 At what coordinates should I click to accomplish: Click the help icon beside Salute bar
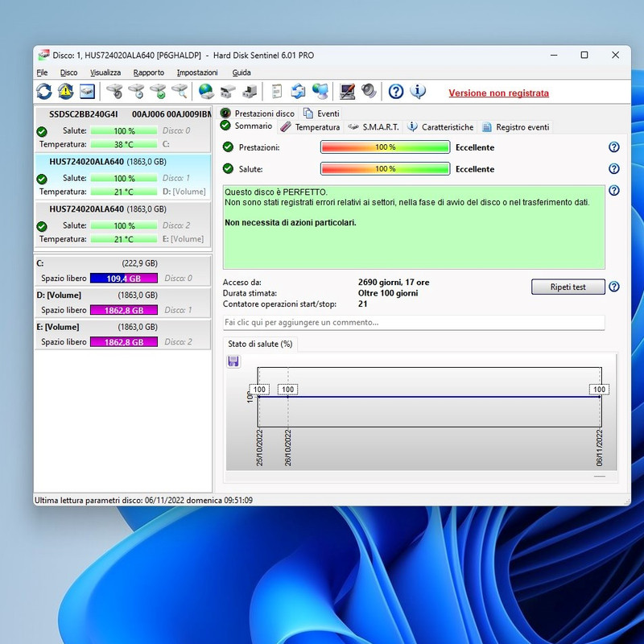coord(614,168)
